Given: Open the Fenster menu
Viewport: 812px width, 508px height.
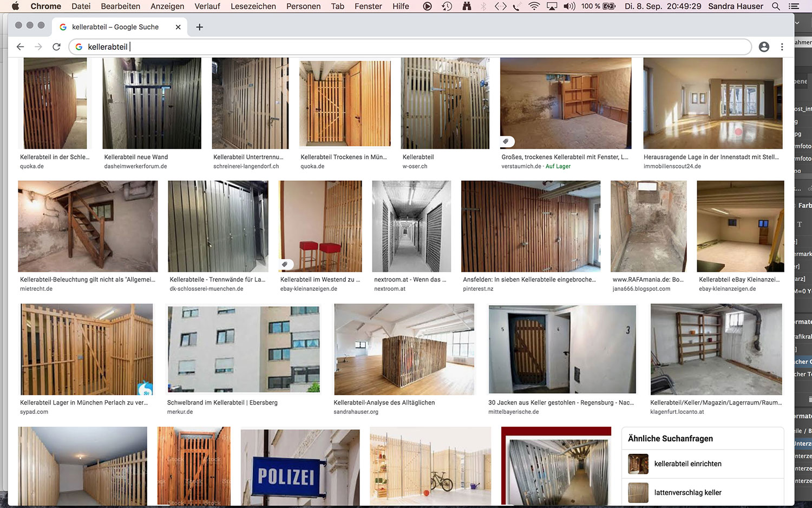Looking at the screenshot, I should (368, 6).
